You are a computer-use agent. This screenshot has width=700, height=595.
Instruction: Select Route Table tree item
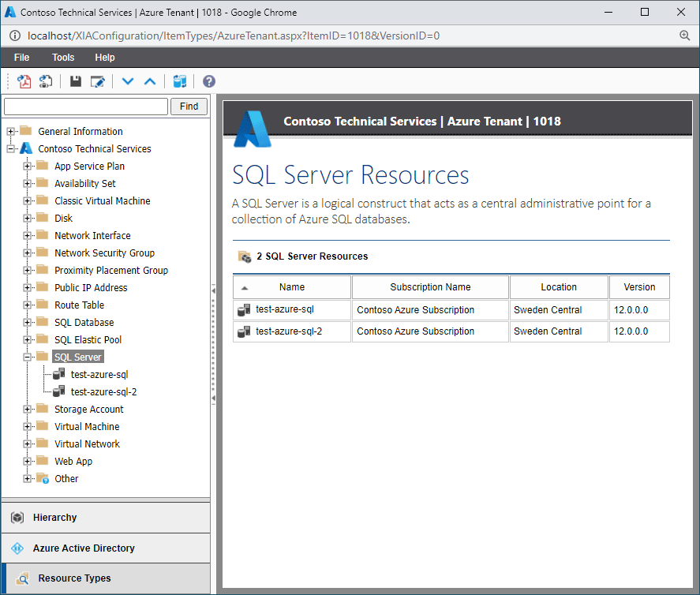pyautogui.click(x=80, y=305)
